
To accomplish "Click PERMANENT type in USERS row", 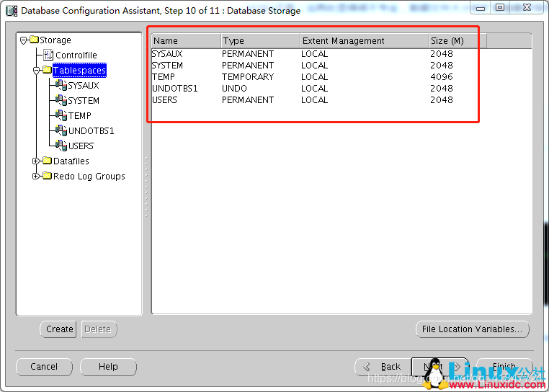I will 248,100.
